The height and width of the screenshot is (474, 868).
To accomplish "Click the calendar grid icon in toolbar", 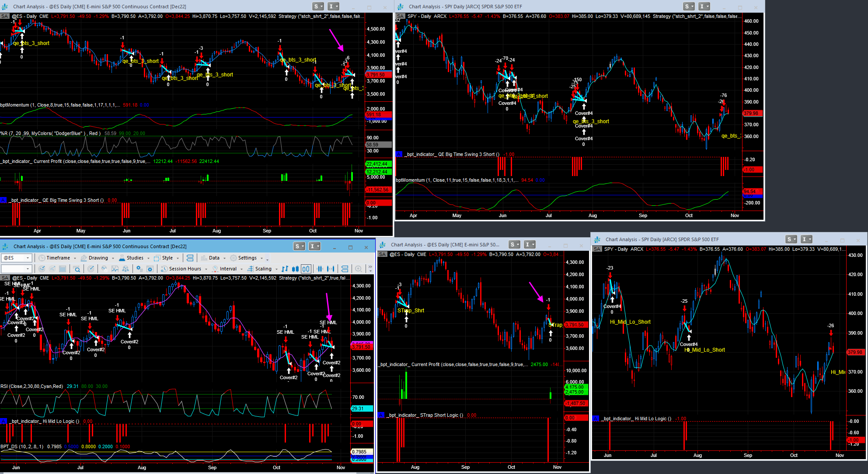I will (x=63, y=269).
